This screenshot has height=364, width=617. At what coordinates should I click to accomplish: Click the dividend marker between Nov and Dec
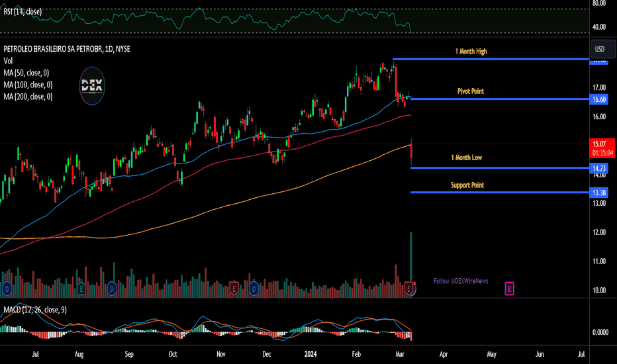(x=254, y=289)
